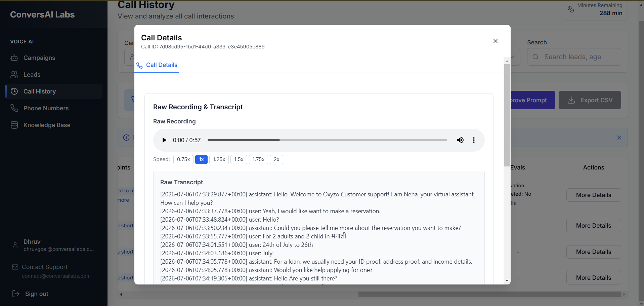Set playback speed to 2x
644x306 pixels.
point(276,159)
